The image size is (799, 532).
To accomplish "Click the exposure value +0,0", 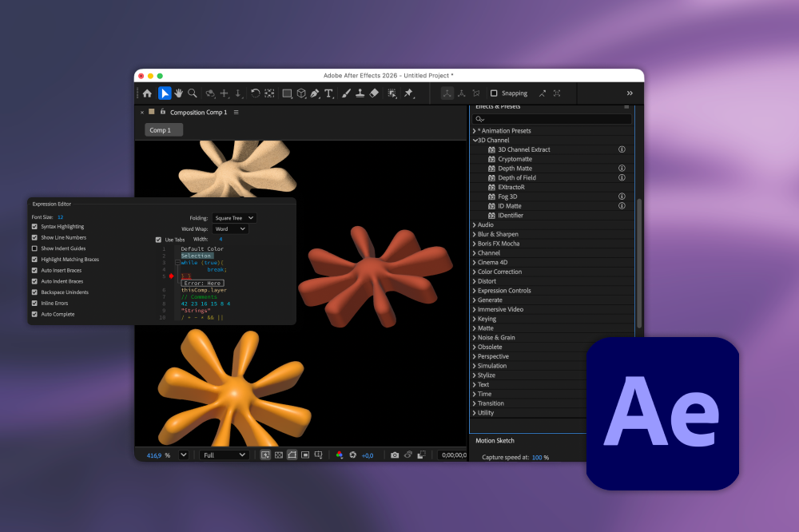I will (x=368, y=455).
